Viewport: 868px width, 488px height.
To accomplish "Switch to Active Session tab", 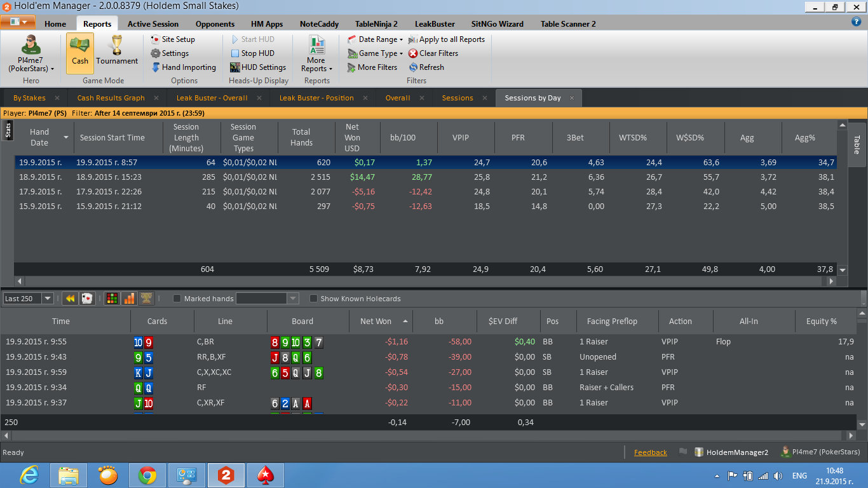I will [153, 24].
